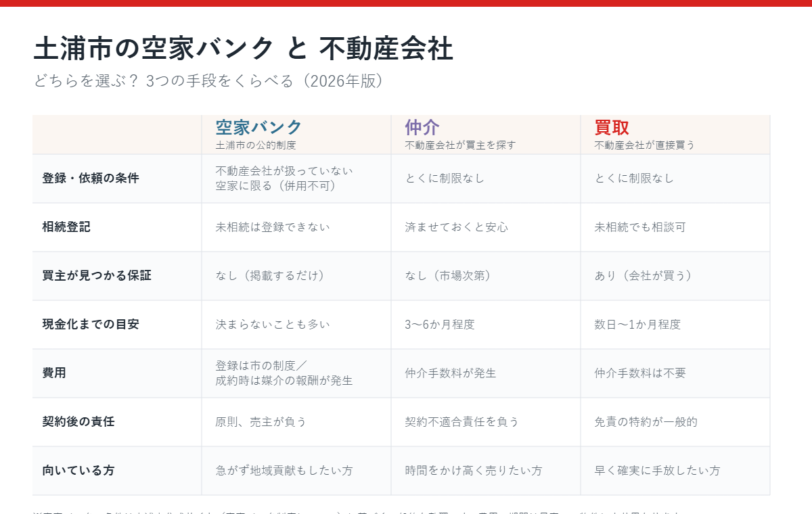The height and width of the screenshot is (514, 812).
Task: Select the row label '契約後の責任'
Action: tap(78, 422)
